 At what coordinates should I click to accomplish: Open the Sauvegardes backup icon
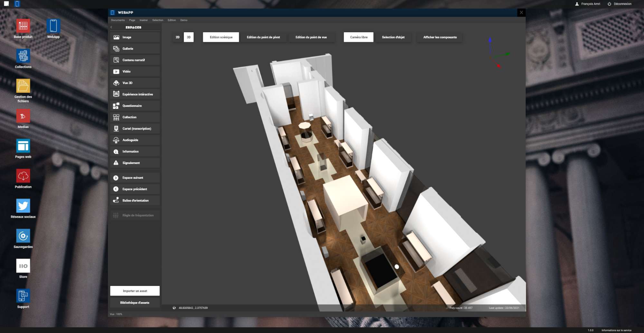(23, 236)
